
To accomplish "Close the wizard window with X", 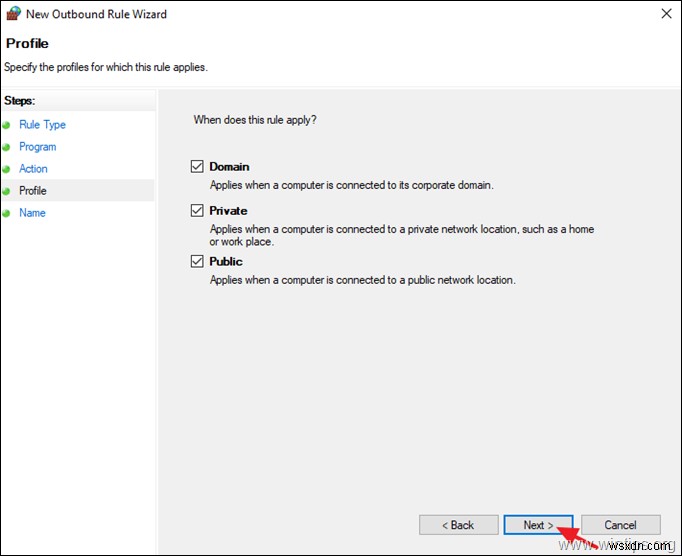I will click(666, 13).
